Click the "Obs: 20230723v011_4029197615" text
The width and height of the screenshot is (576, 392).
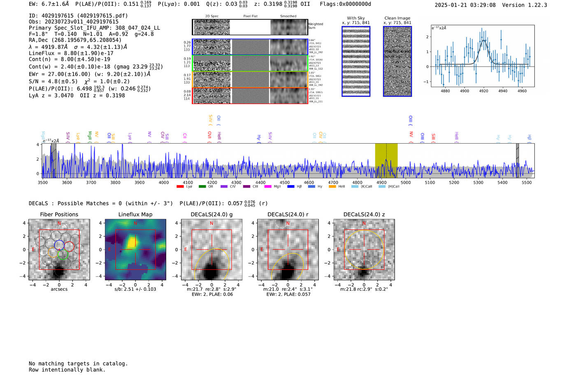coord(74,22)
